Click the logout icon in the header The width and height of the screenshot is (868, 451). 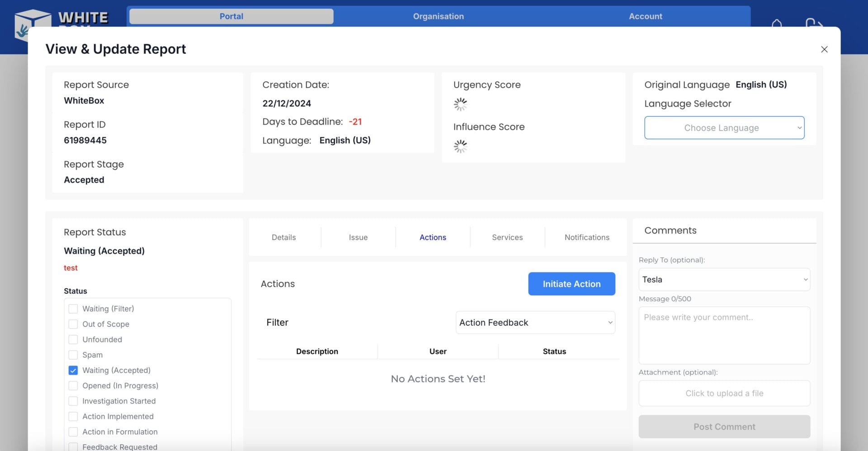tap(814, 23)
